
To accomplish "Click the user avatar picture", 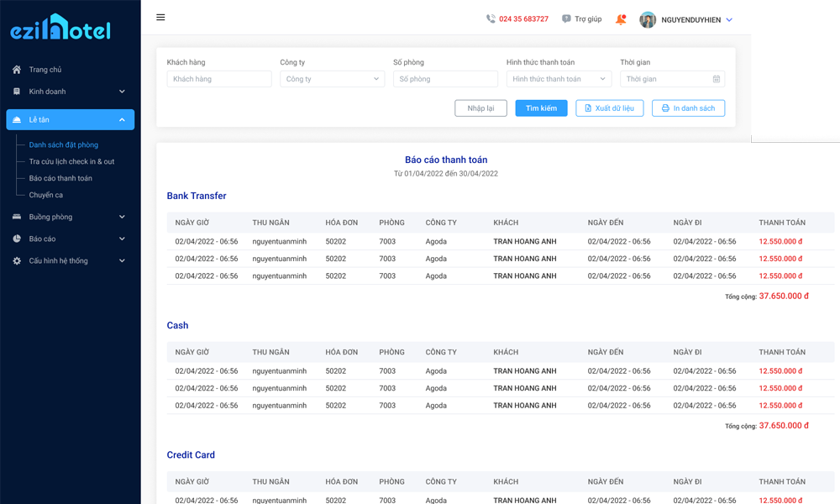I will click(x=648, y=19).
